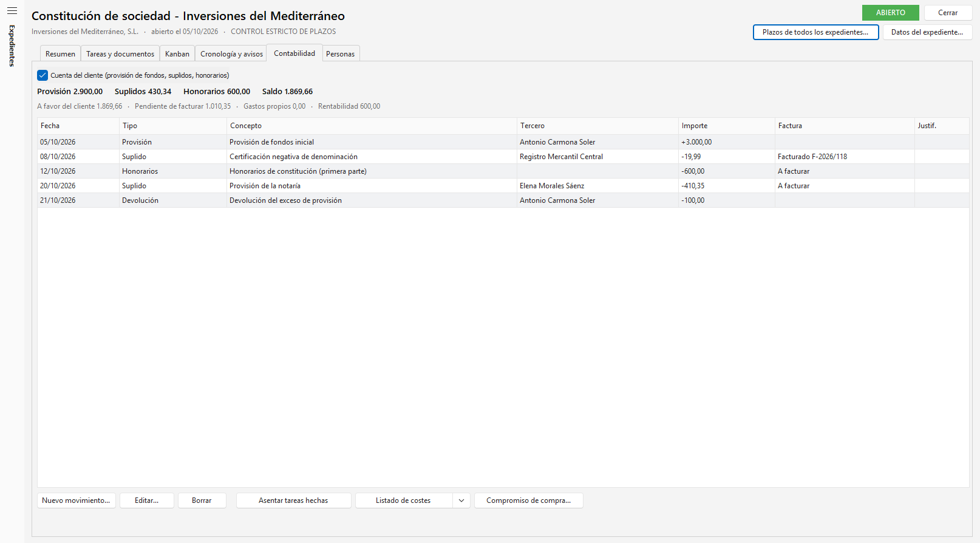Open the Tareas y documentos tab
The image size is (980, 543).
pyautogui.click(x=120, y=53)
